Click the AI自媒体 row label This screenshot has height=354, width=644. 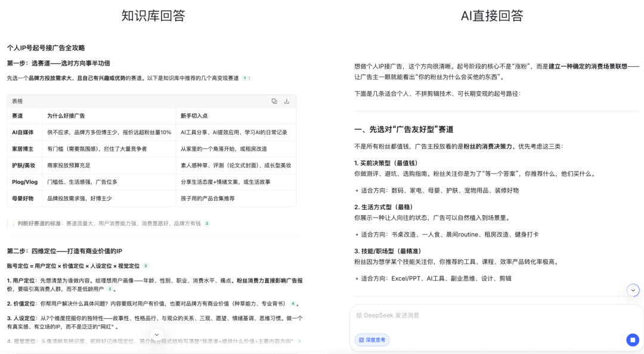click(x=23, y=132)
